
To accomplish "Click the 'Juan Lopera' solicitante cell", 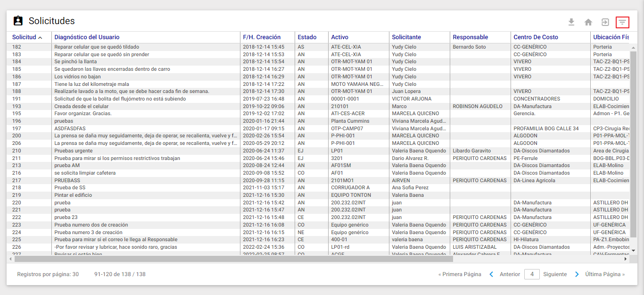I will point(406,91).
